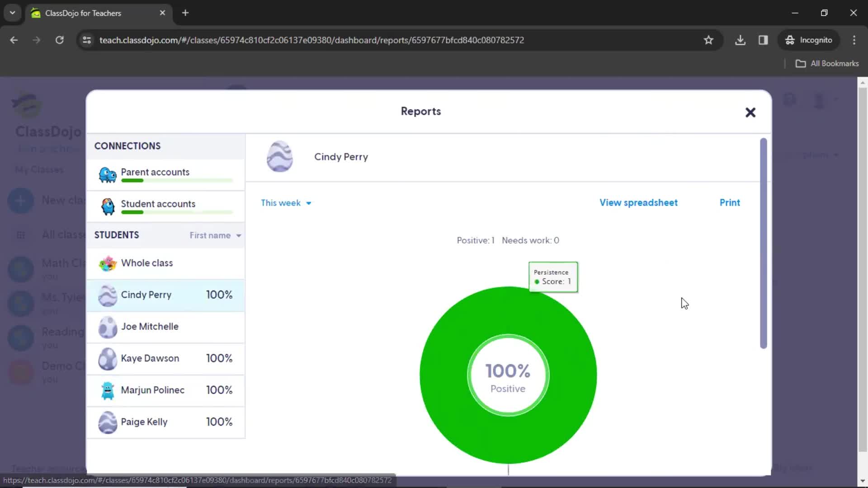The image size is (868, 488).
Task: Click Cindy Perry's egg avatar in list
Action: point(108,296)
